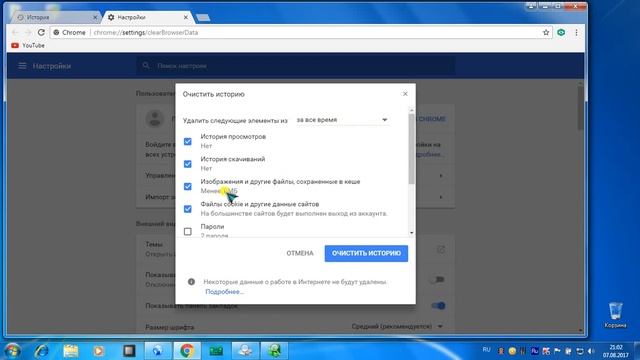The image size is (640, 360).
Task: Bookmark this page with the star icon
Action: (x=546, y=32)
